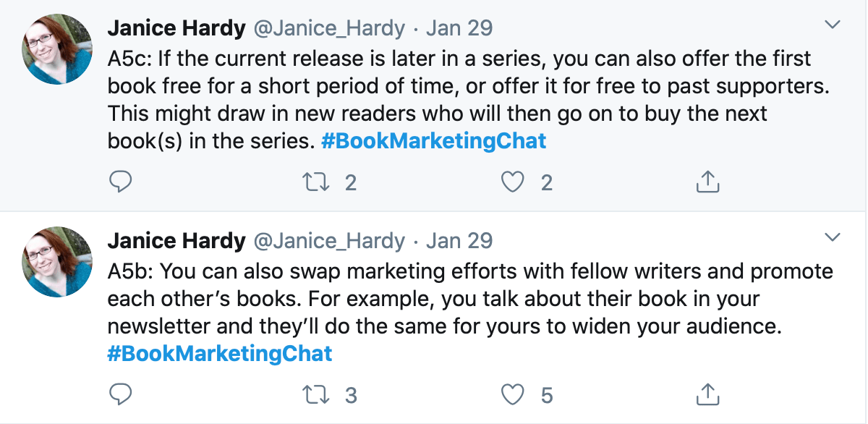Screen dimensions: 868x424
Task: Reply to the A5c tweet
Action: point(120,182)
